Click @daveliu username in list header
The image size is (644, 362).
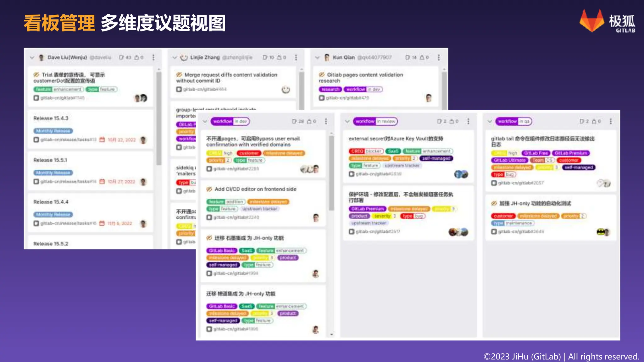pos(101,58)
